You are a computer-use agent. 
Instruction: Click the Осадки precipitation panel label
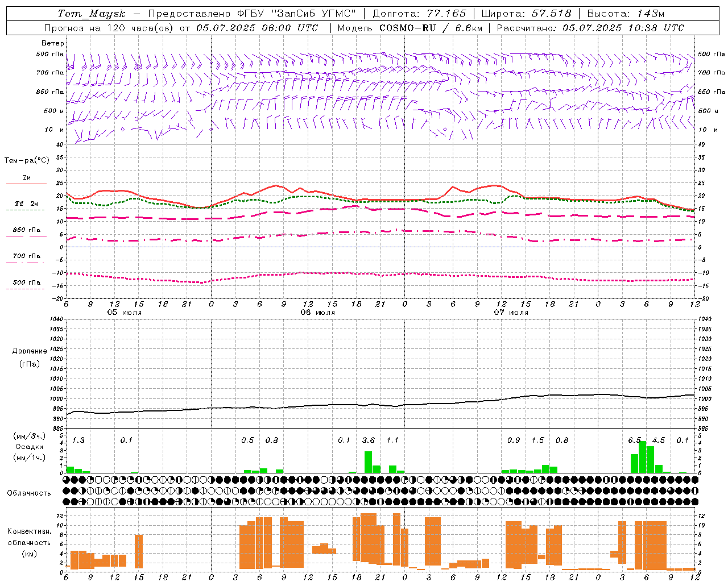[x=30, y=447]
